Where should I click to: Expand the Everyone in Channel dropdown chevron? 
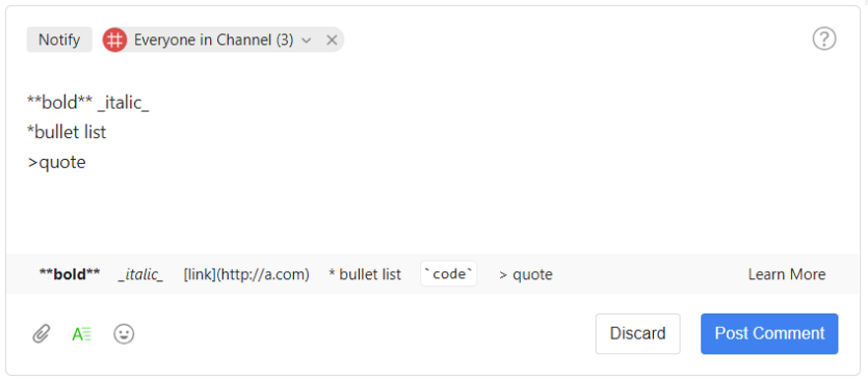click(307, 39)
